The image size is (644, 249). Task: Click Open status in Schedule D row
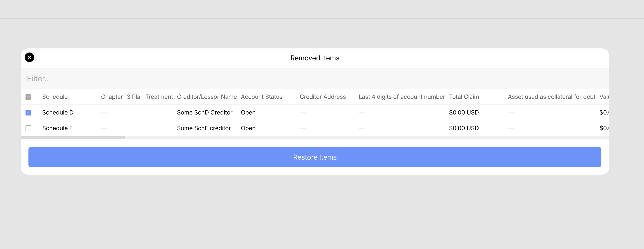coord(248,113)
